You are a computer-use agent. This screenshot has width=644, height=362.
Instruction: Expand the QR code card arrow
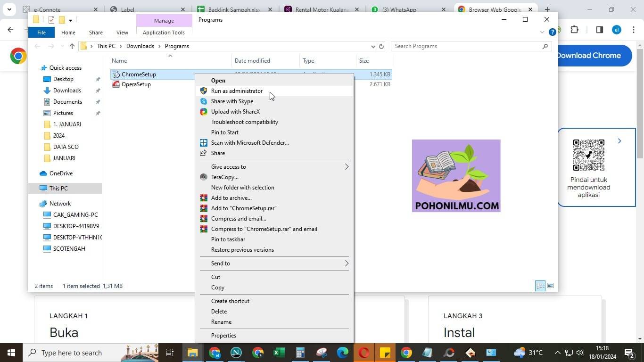coord(619,141)
